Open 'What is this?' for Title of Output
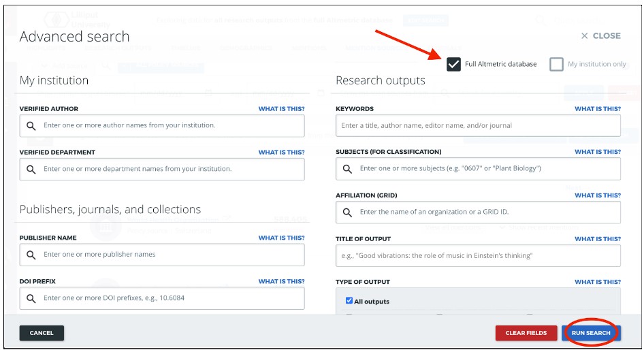The width and height of the screenshot is (644, 350). point(598,239)
